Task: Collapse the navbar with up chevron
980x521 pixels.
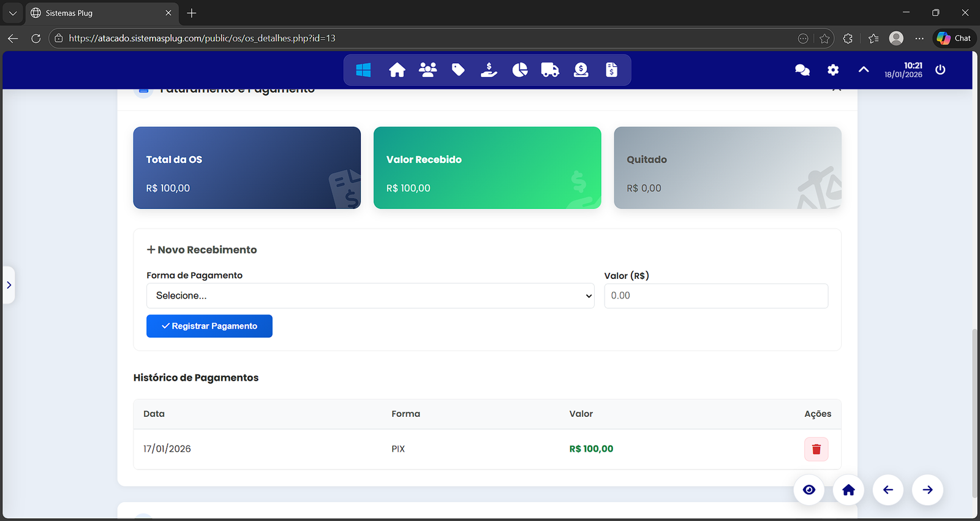Action: [864, 70]
